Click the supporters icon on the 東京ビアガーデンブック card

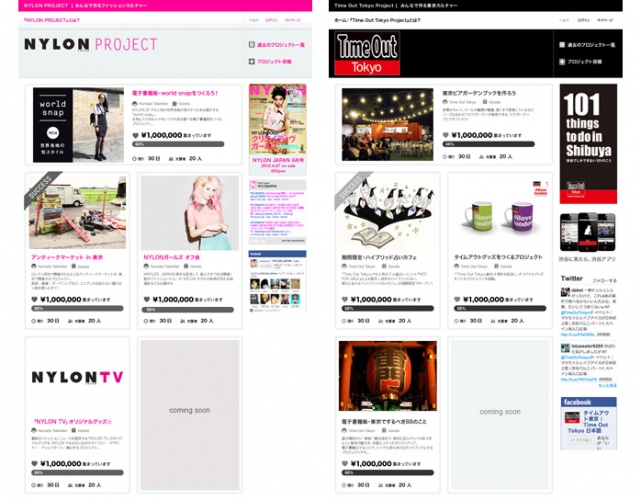point(482,157)
